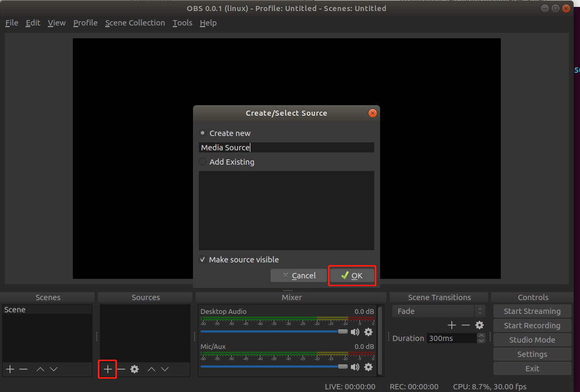Viewport: 580px width, 392px height.
Task: Close the Create/Select Source dialog
Action: point(373,113)
